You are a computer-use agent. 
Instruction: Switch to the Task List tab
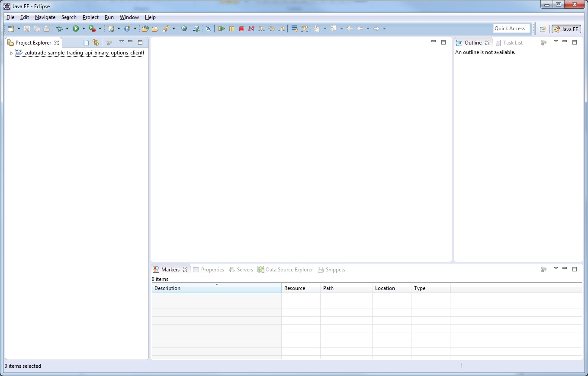(512, 43)
